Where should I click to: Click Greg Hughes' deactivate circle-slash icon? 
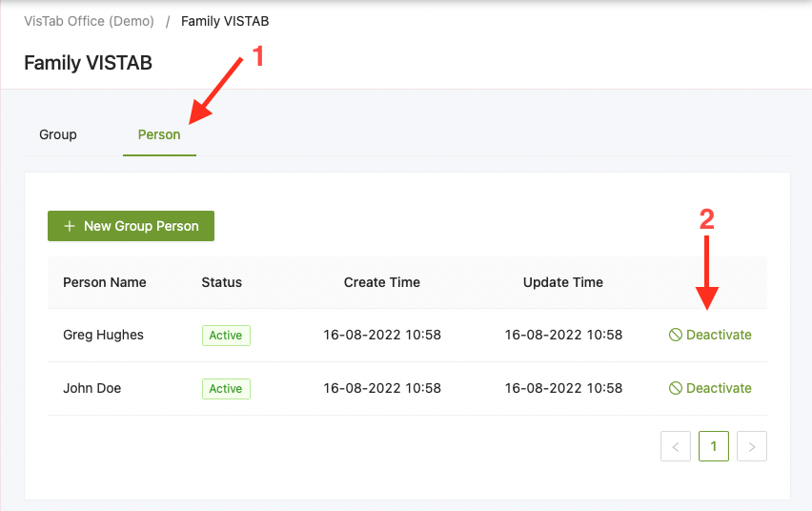point(676,335)
